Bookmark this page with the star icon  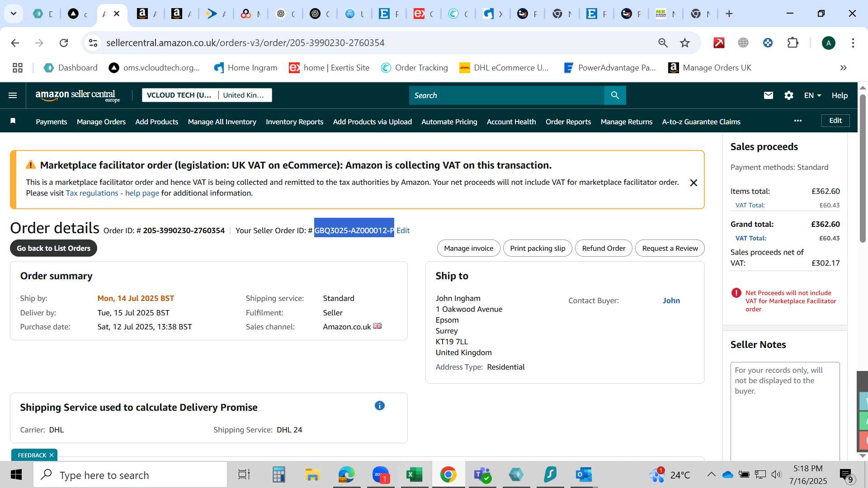[x=685, y=43]
